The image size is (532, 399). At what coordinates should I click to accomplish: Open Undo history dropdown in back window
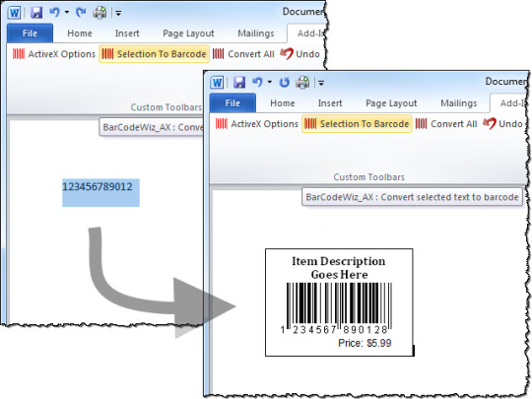(x=67, y=13)
